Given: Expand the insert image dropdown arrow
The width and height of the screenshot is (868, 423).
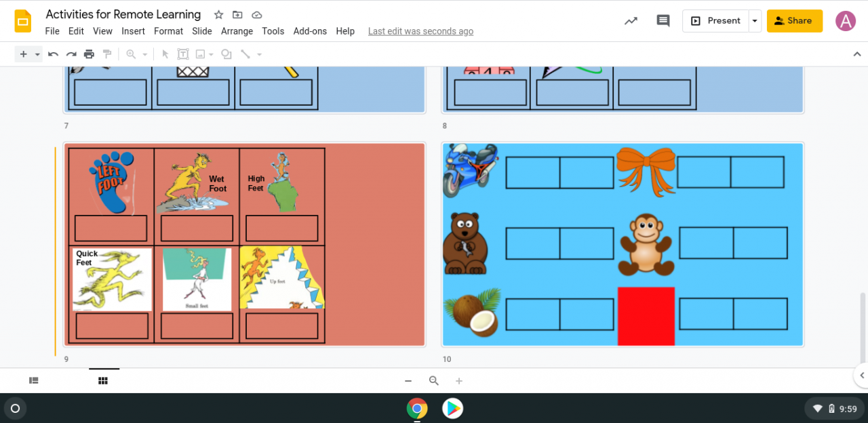Looking at the screenshot, I should [x=212, y=54].
